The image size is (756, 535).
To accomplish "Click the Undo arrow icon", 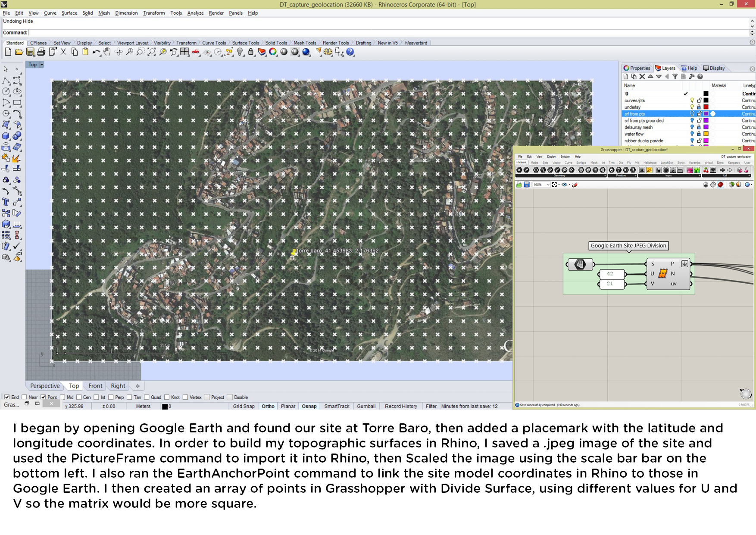I will pyautogui.click(x=96, y=52).
